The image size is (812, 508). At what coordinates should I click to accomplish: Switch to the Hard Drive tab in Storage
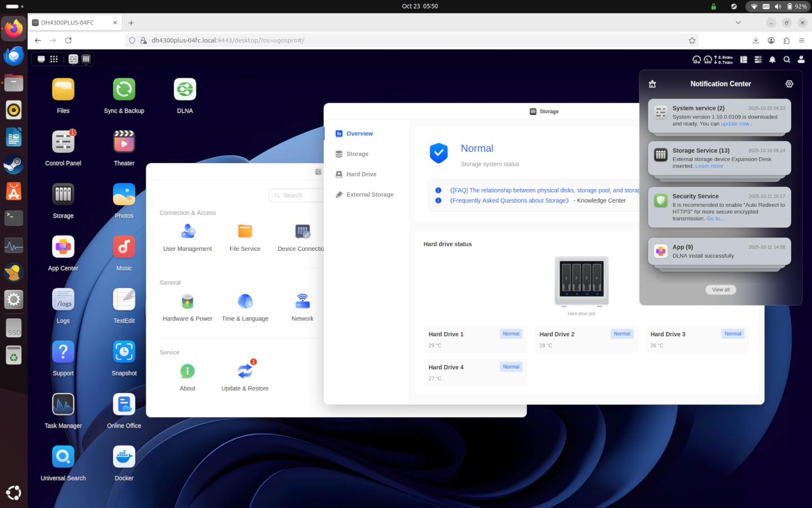pos(361,174)
